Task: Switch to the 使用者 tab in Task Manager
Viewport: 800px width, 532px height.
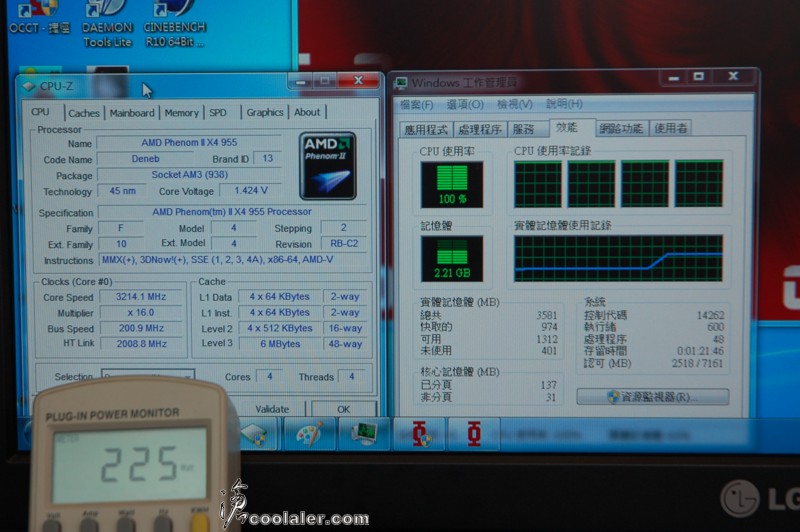Action: tap(671, 129)
